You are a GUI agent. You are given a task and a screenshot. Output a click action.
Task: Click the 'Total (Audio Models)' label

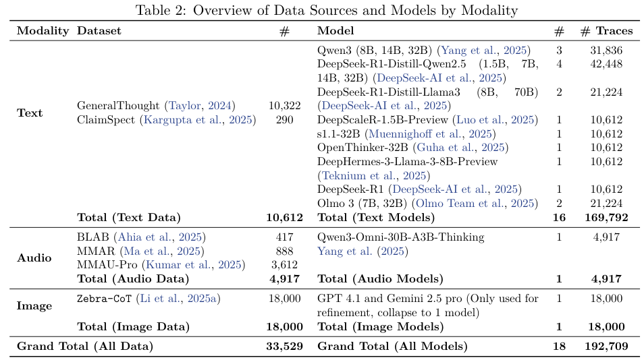point(380,279)
